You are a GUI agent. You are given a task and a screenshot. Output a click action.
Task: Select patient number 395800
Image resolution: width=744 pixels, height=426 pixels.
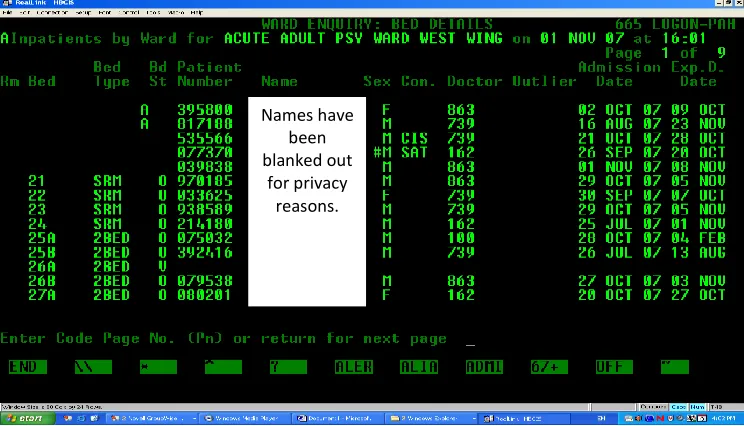(205, 110)
